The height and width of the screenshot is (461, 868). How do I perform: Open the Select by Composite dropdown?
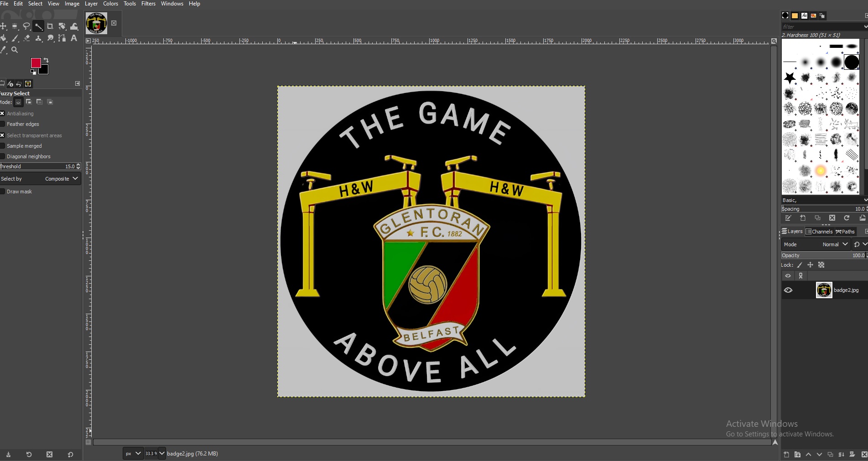coord(40,179)
